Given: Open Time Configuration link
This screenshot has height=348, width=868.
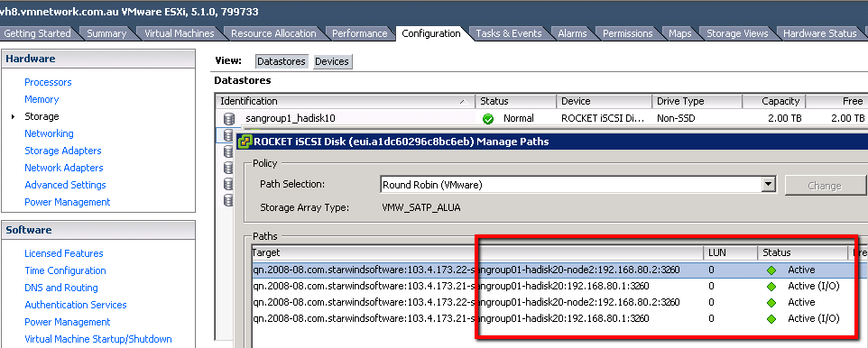Looking at the screenshot, I should click(x=65, y=270).
